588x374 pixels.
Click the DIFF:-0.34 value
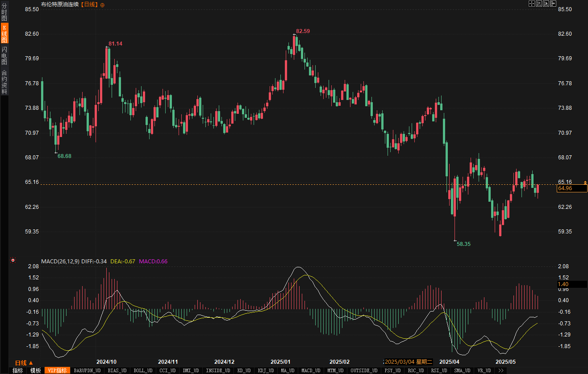(x=94, y=261)
